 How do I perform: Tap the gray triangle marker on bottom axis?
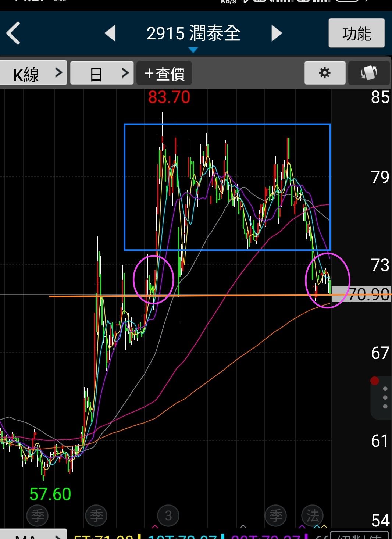(243, 527)
